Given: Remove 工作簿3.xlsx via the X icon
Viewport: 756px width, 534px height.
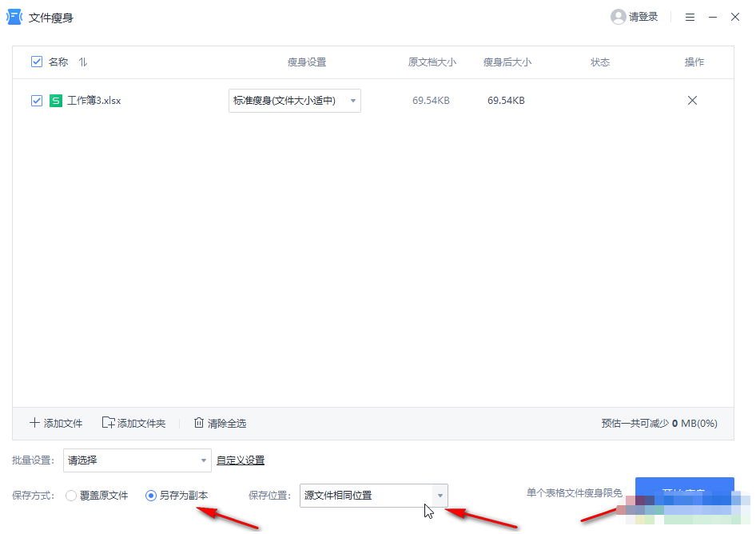Looking at the screenshot, I should (x=692, y=100).
